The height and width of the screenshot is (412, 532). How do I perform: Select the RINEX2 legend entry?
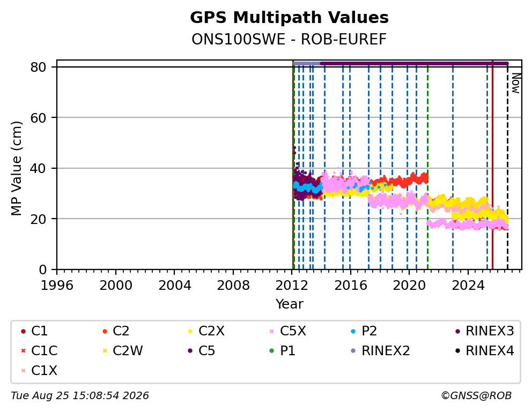click(x=380, y=351)
